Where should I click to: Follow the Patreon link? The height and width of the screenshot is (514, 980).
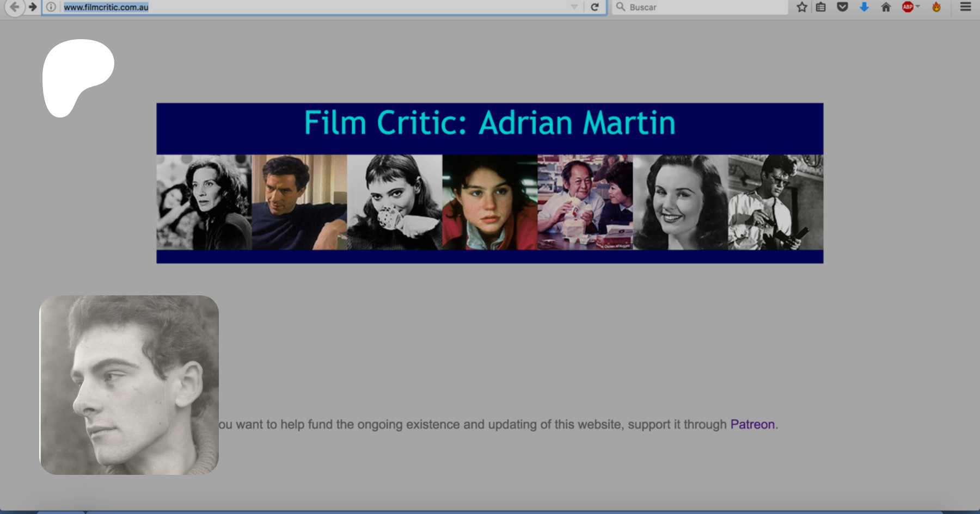pyautogui.click(x=752, y=424)
